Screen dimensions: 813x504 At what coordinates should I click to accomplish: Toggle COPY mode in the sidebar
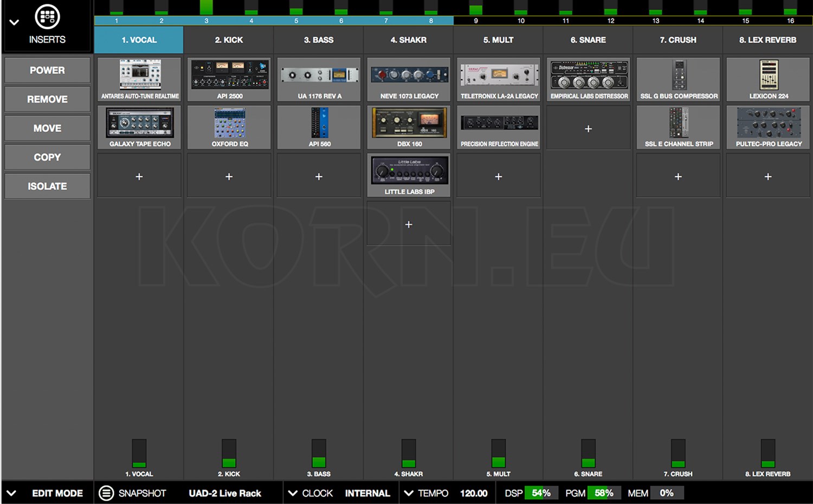tap(47, 157)
